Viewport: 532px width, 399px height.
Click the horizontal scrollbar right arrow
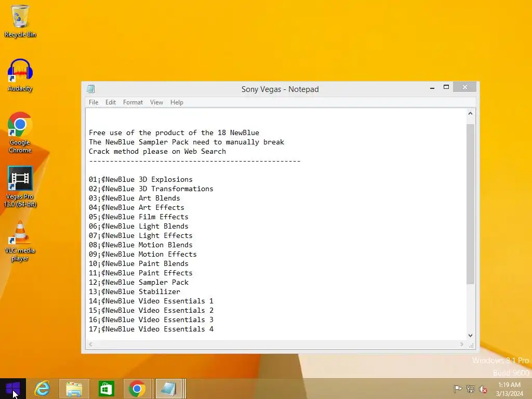coord(461,344)
